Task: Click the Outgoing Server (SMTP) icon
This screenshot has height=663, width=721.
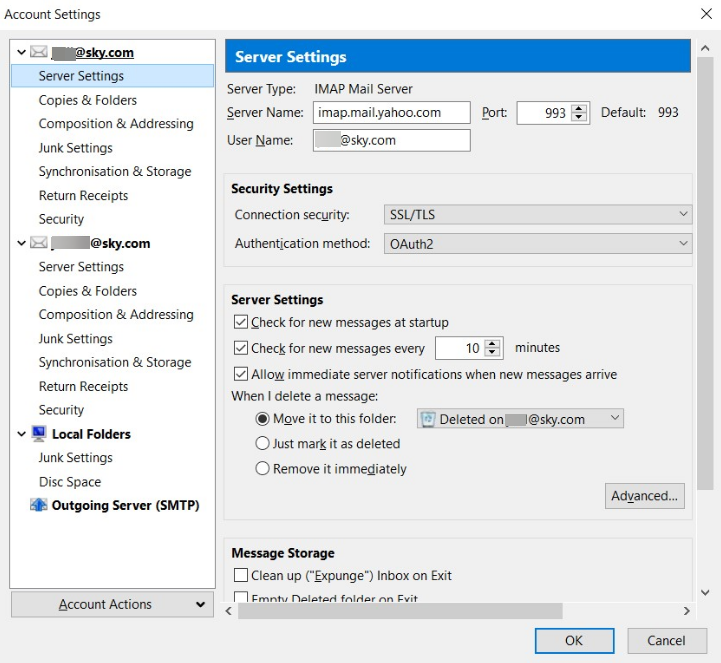Action: (39, 505)
